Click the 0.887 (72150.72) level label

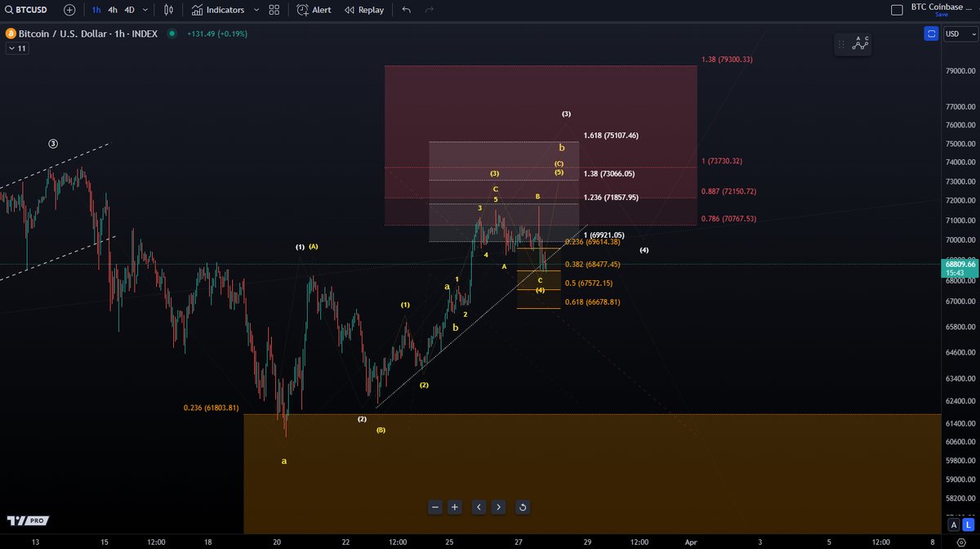coord(727,191)
